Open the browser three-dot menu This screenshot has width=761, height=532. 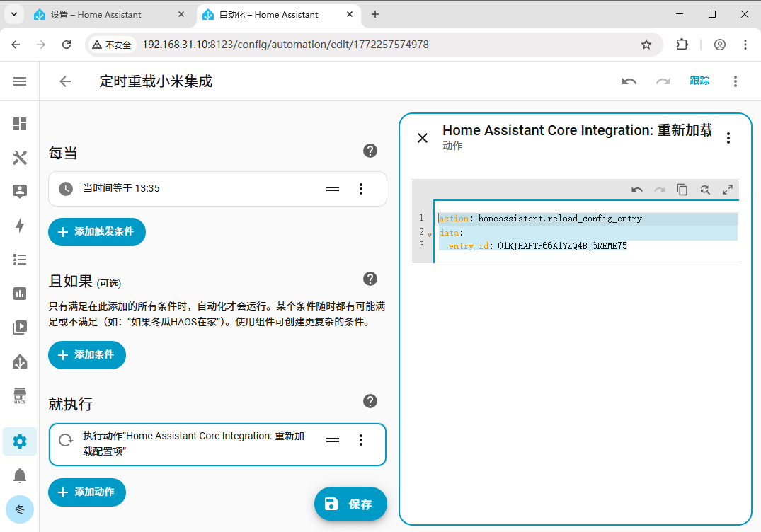click(745, 45)
